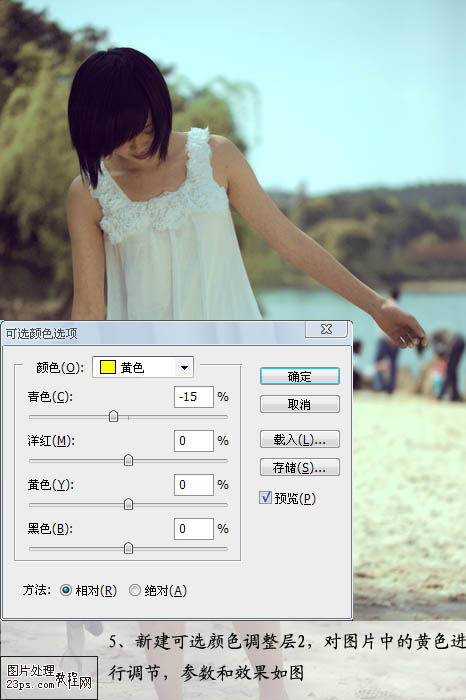Viewport: 466px width, 700px height.
Task: Click the 黄色 slider handle
Action: click(x=128, y=504)
